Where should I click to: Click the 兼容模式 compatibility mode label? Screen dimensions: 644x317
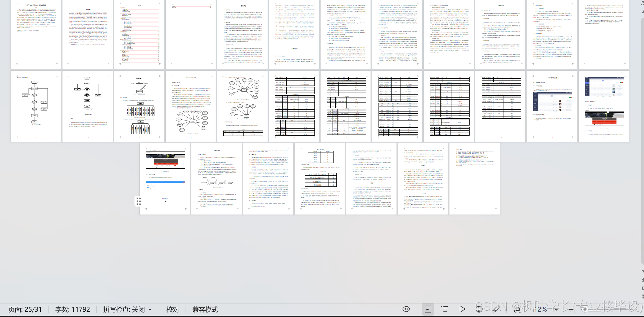(x=205, y=309)
